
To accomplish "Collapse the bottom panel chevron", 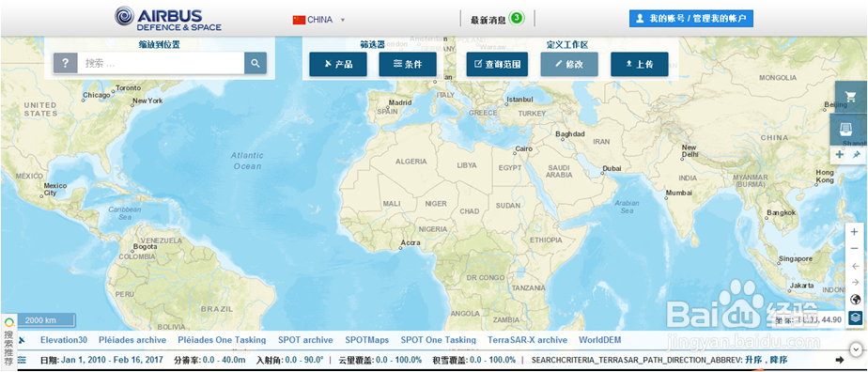I will (856, 349).
